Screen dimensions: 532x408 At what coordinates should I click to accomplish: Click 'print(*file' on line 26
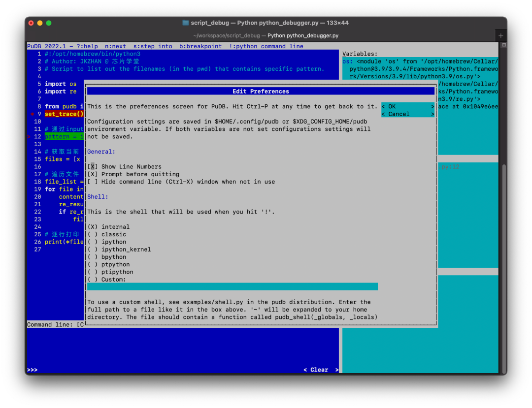[64, 242]
